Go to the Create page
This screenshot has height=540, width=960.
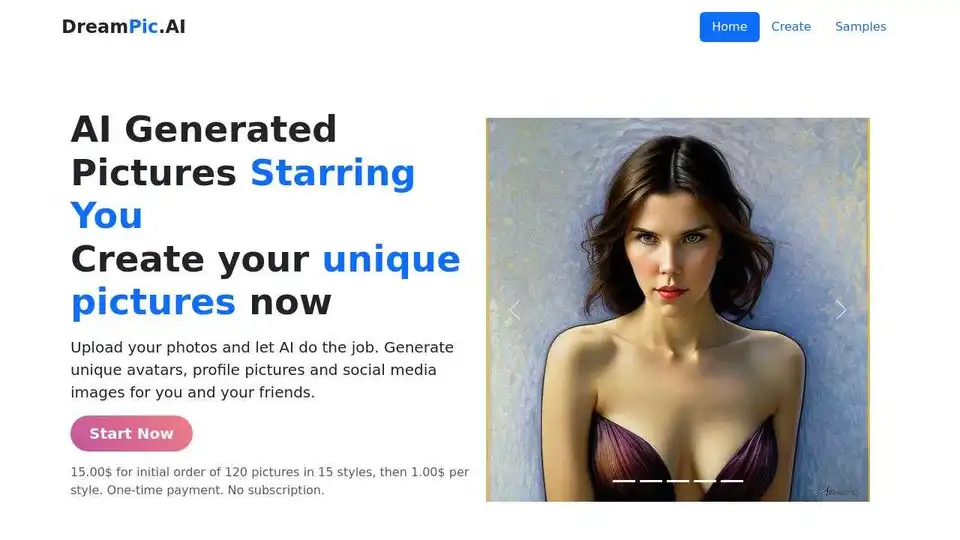(x=791, y=27)
